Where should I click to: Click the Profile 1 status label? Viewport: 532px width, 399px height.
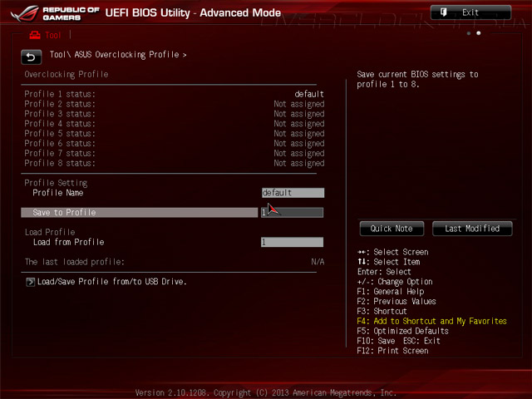coord(60,94)
